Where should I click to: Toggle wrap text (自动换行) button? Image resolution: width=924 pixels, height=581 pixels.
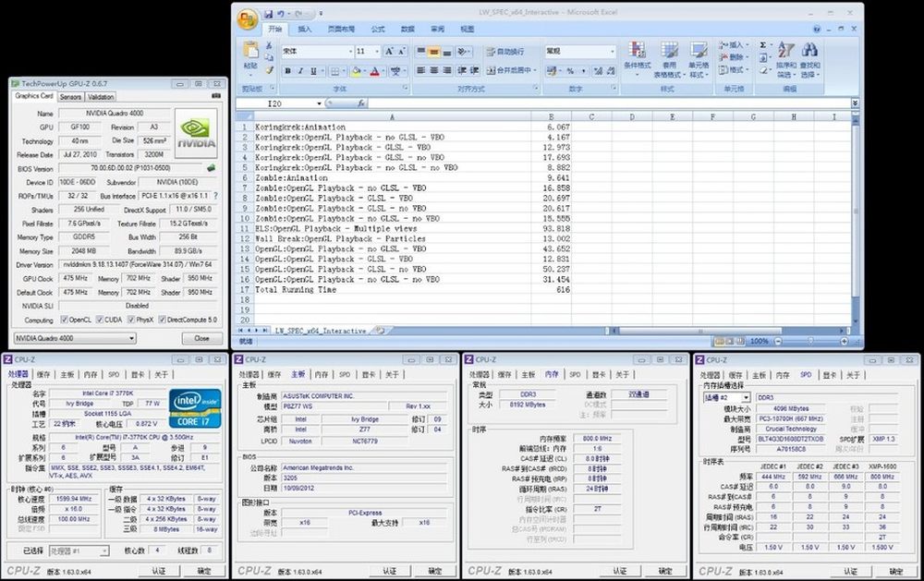point(506,52)
